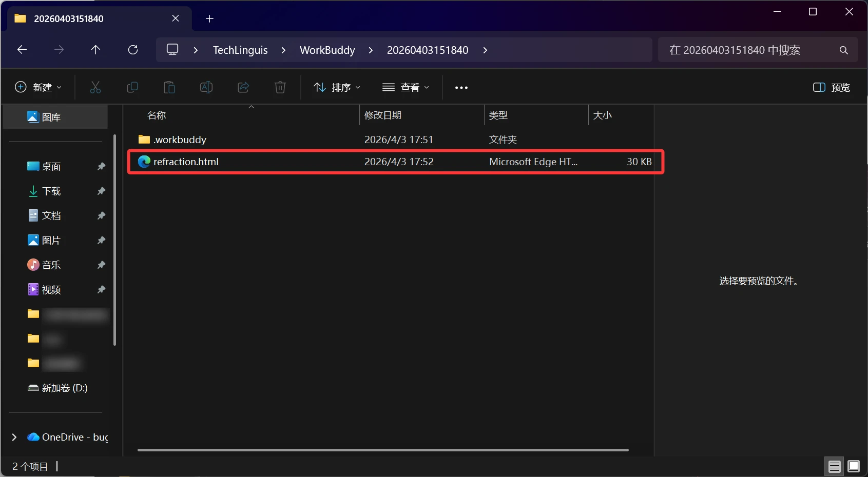Open the 排序 sort dropdown
The height and width of the screenshot is (477, 868).
pos(337,87)
